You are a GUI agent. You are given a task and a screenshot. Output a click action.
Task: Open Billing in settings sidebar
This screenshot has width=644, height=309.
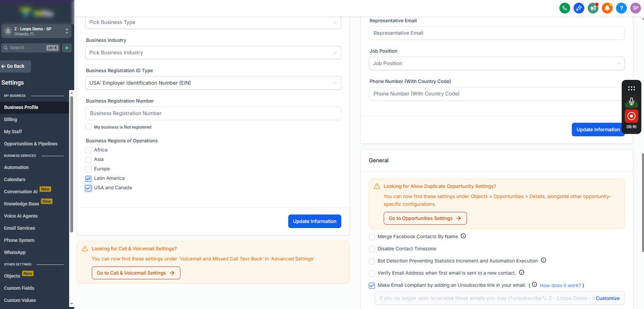(x=11, y=120)
